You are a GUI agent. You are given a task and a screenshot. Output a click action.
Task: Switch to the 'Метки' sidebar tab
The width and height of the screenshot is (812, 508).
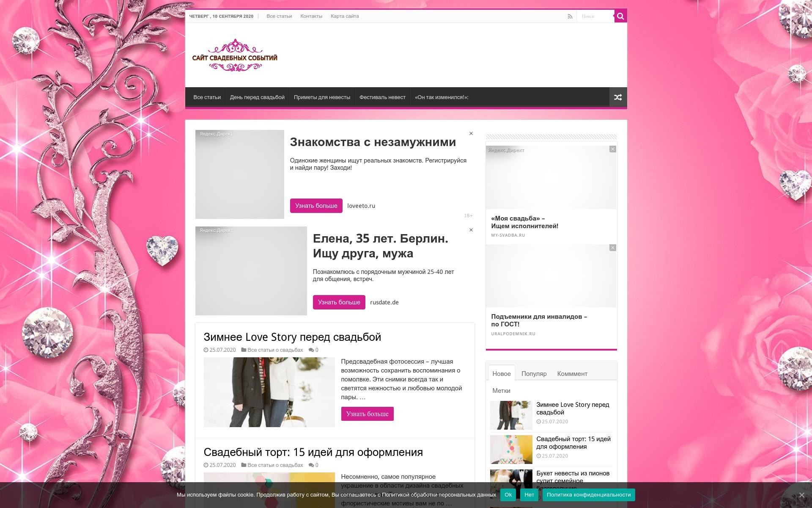click(x=501, y=391)
